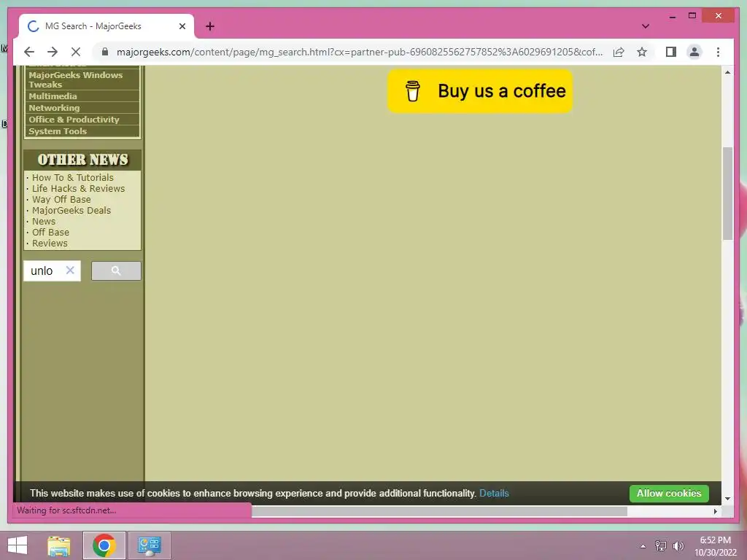Click the Buy us a coffee button
The image size is (747, 560).
[480, 91]
